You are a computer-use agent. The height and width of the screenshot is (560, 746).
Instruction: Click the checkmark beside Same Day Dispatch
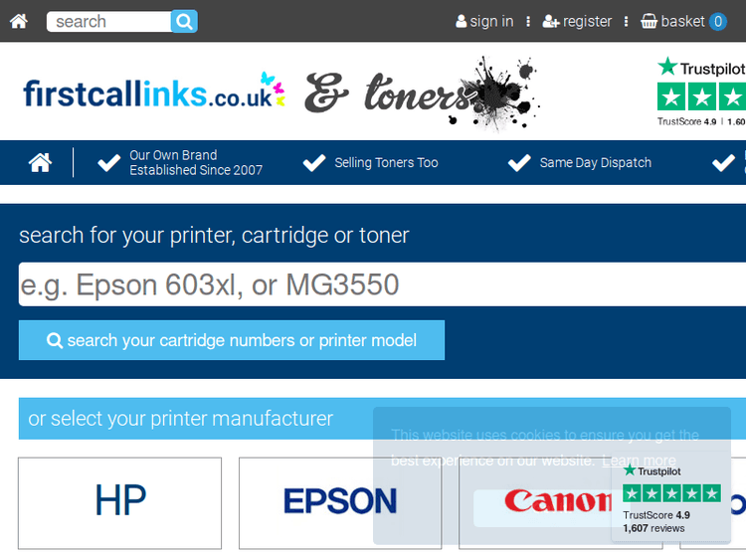pos(519,163)
